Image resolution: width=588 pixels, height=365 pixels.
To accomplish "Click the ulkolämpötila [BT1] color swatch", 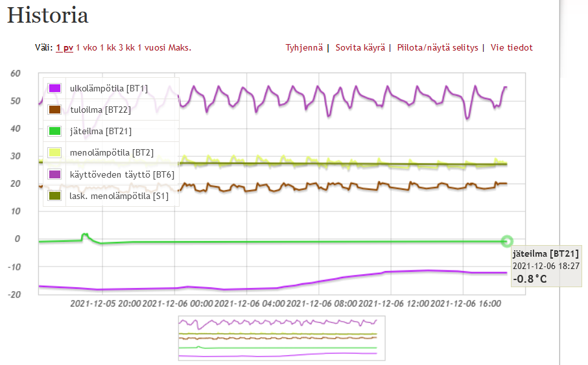I will [54, 89].
